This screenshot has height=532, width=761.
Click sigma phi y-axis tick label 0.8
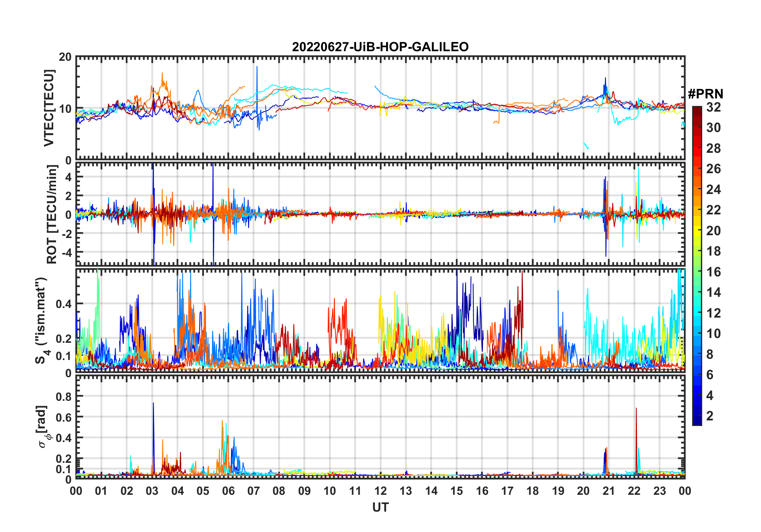pos(64,396)
